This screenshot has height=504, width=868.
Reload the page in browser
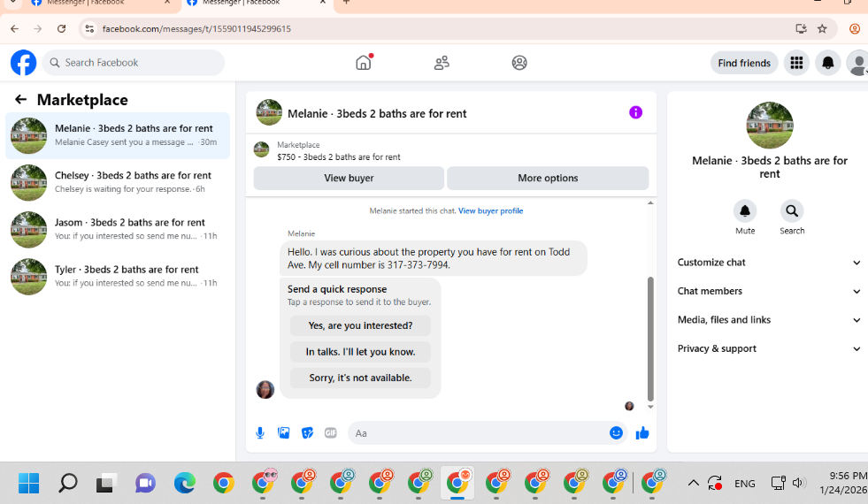click(x=61, y=29)
